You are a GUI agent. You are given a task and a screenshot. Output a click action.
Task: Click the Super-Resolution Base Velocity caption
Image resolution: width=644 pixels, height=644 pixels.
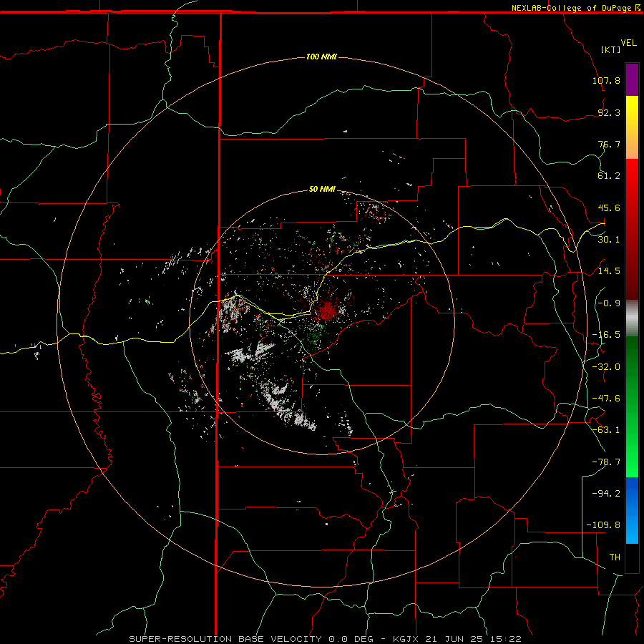326,639
